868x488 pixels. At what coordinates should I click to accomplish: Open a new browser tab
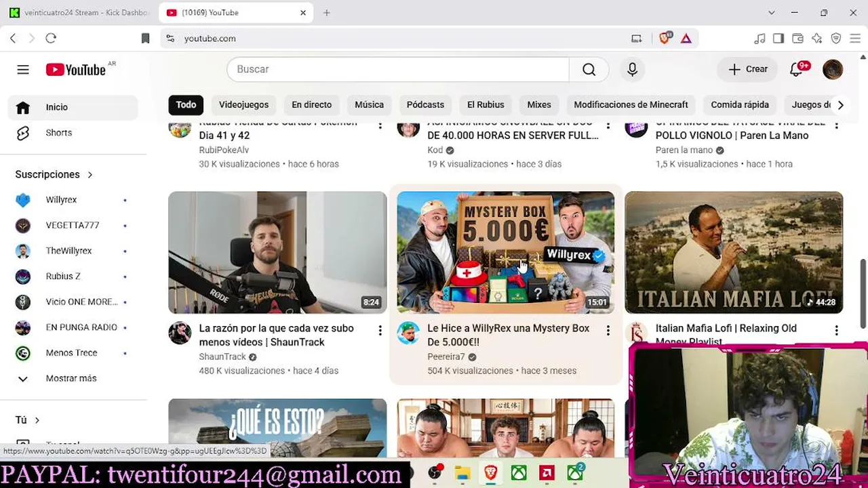327,13
